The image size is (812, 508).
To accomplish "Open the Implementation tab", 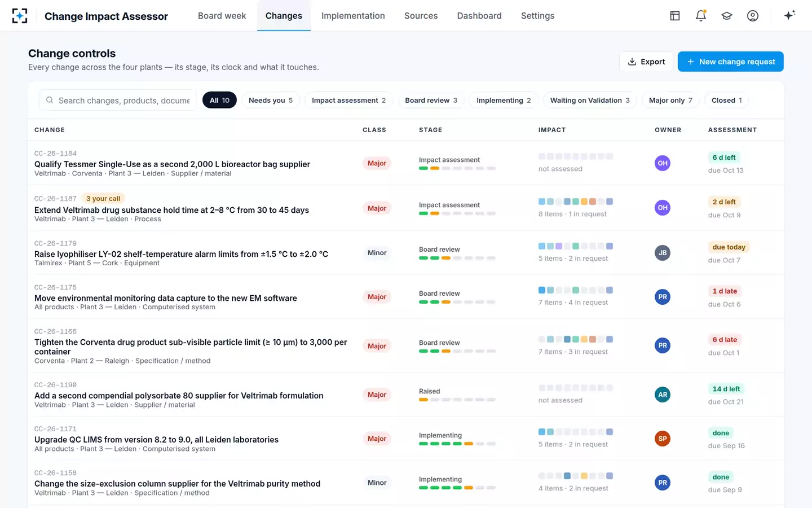I will coord(353,16).
